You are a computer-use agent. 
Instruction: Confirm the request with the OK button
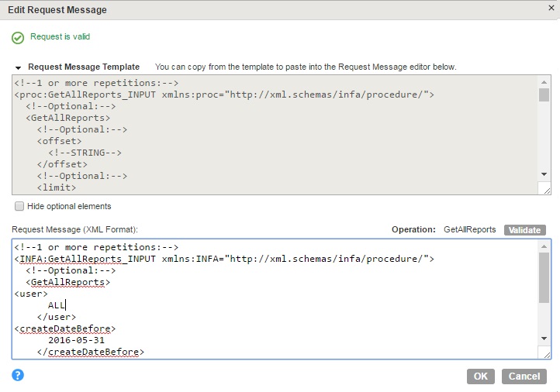[480, 377]
